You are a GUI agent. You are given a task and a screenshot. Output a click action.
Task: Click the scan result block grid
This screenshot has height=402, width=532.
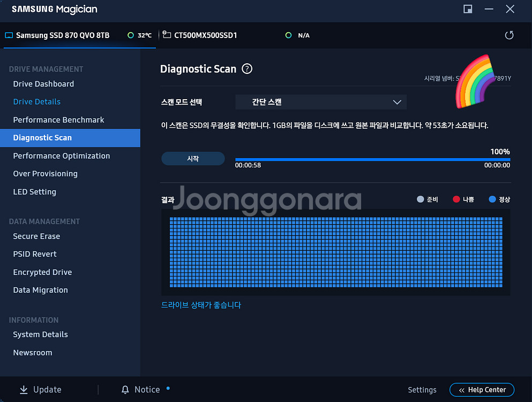336,252
